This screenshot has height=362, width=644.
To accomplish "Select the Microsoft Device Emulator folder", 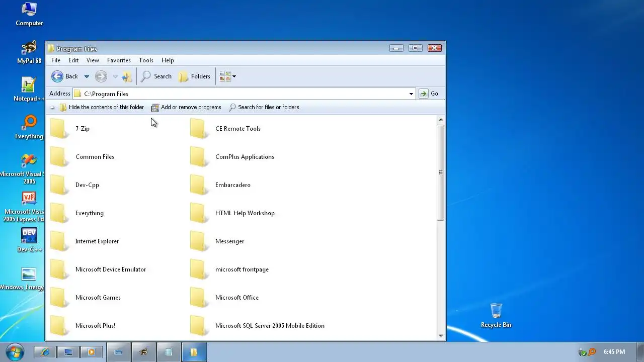I will (98, 269).
